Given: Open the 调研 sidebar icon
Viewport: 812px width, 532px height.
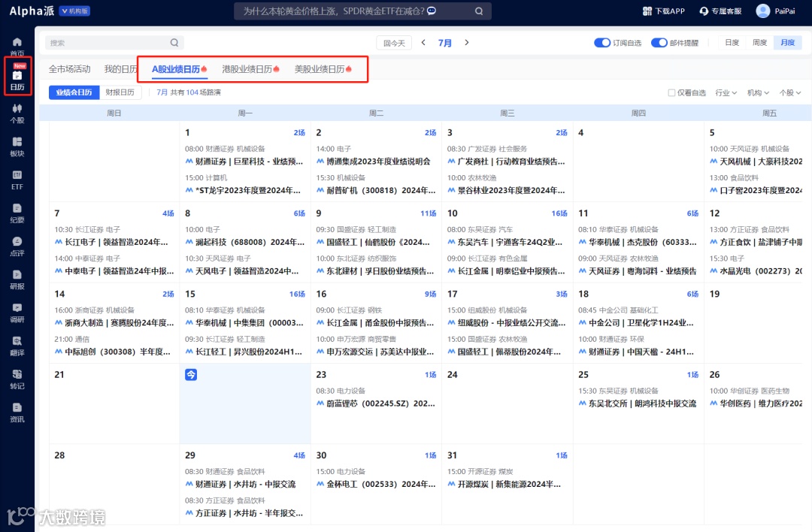Looking at the screenshot, I should [17, 307].
